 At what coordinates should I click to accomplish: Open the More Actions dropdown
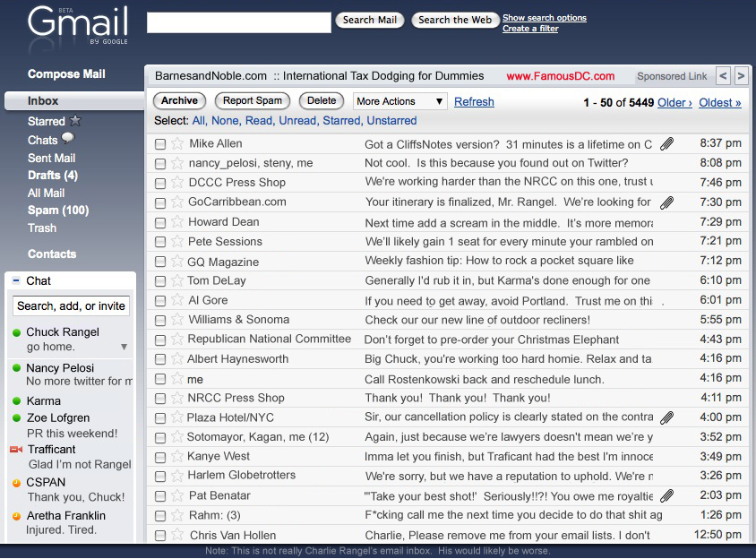tap(399, 101)
